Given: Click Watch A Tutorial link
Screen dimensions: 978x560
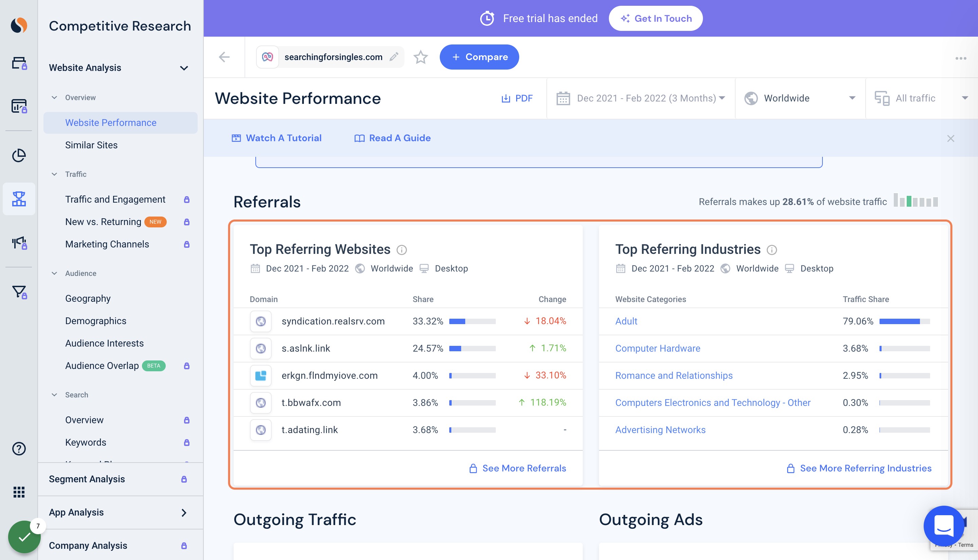Looking at the screenshot, I should (x=276, y=138).
